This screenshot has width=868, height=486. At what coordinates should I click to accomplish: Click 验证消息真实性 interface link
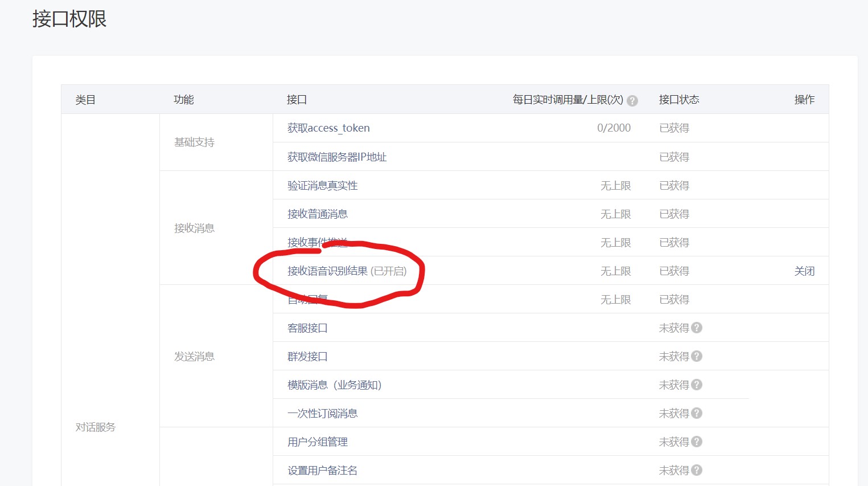(322, 186)
